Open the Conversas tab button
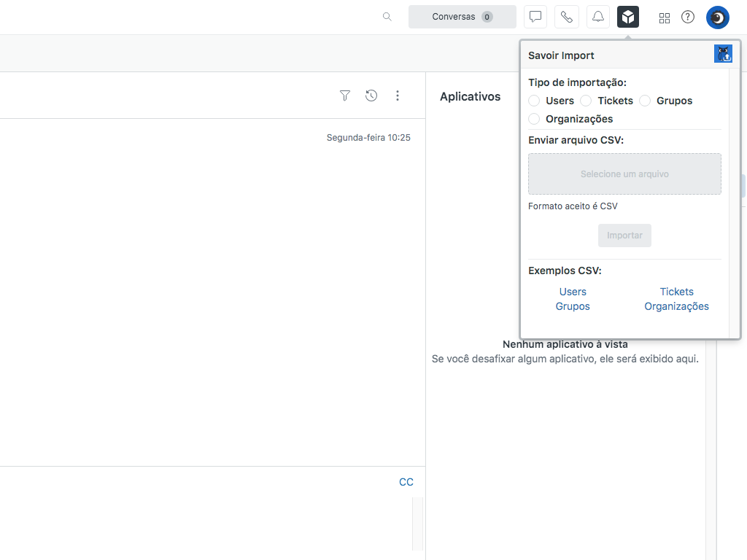Viewport: 747px width, 560px height. [462, 17]
